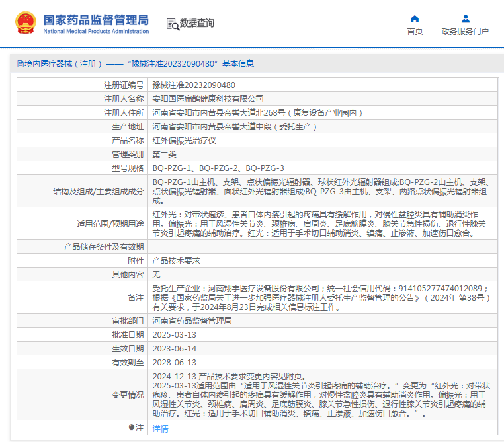Click the 有效期至 label
The image size is (504, 442).
point(128,363)
